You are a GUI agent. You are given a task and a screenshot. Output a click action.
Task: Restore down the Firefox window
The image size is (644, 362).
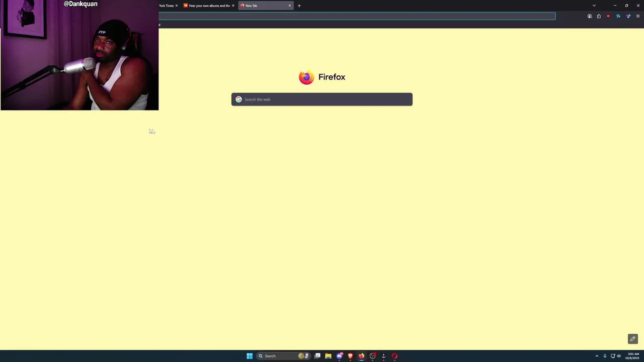(626, 6)
